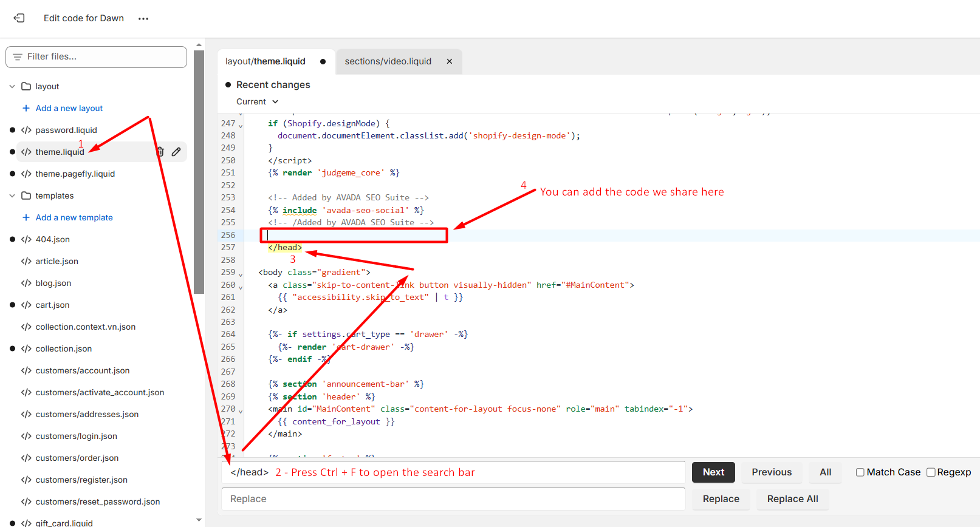Click the 'judgeme_core' render line
The height and width of the screenshot is (527, 980).
(x=334, y=173)
